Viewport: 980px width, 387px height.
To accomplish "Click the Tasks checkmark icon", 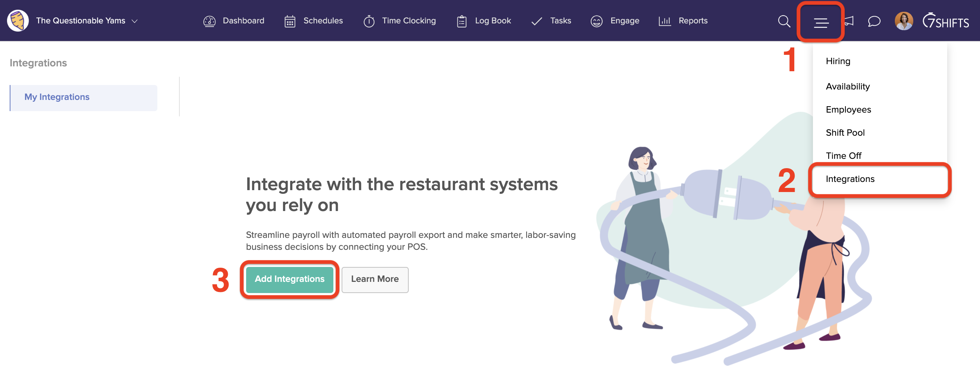I will [536, 21].
